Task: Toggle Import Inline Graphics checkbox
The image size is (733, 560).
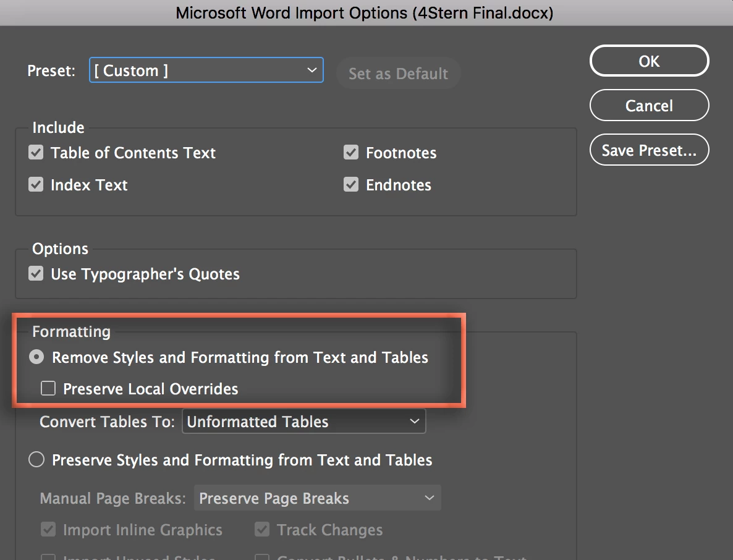Action: click(48, 530)
